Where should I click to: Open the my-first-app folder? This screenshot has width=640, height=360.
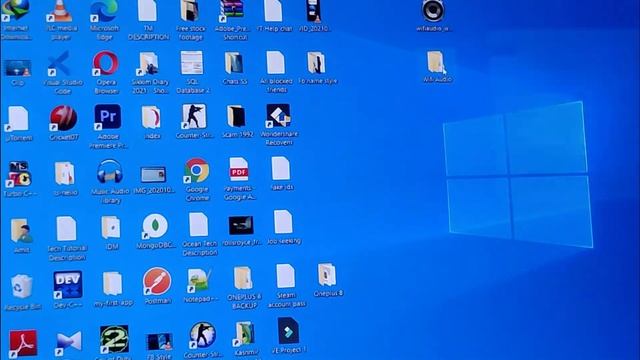click(x=112, y=284)
